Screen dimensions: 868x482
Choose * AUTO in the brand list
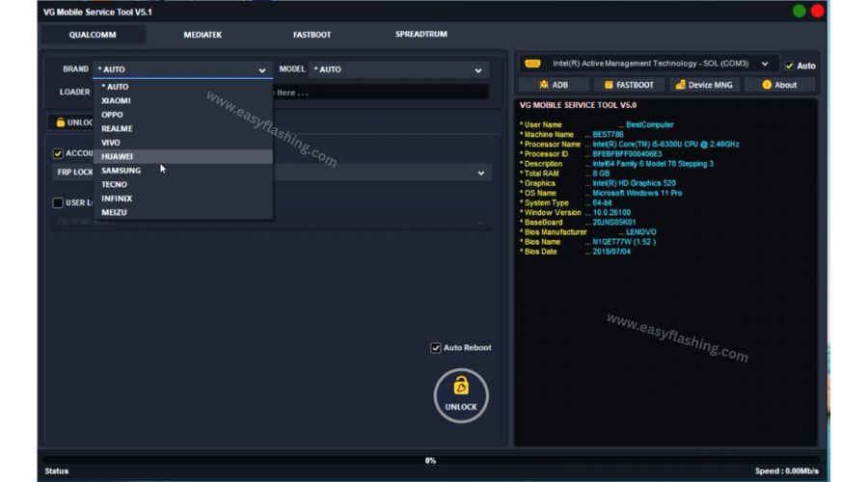[x=182, y=87]
